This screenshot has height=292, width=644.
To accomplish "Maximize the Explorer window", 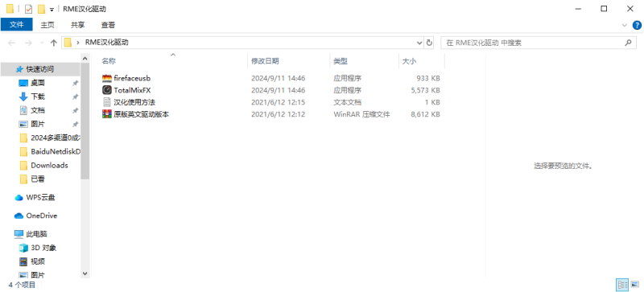I will [x=604, y=9].
